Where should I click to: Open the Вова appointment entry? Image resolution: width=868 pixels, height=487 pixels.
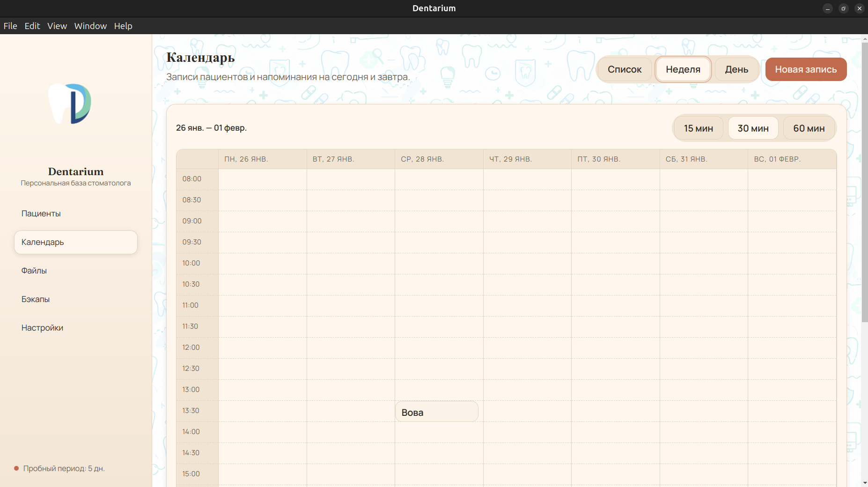click(x=436, y=412)
